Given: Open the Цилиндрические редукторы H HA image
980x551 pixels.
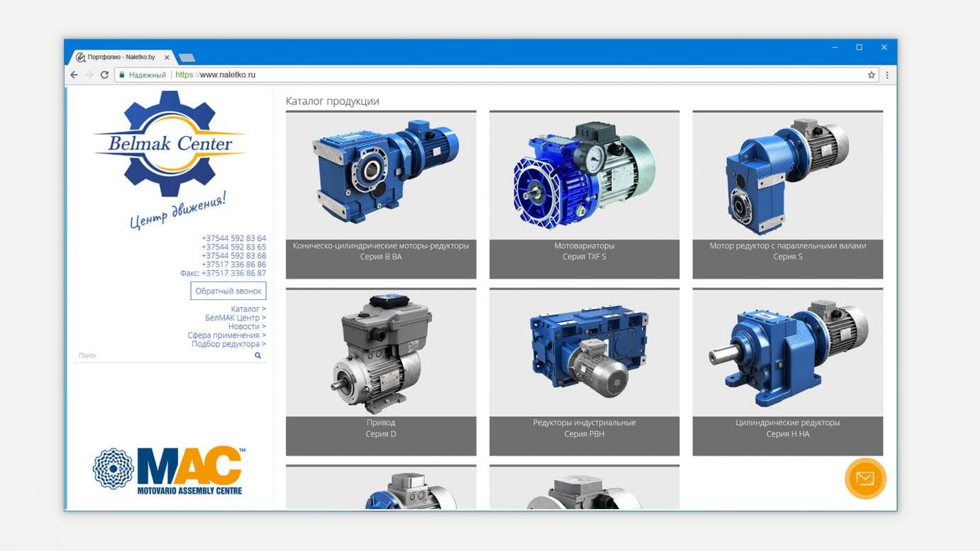Looking at the screenshot, I should coord(788,353).
